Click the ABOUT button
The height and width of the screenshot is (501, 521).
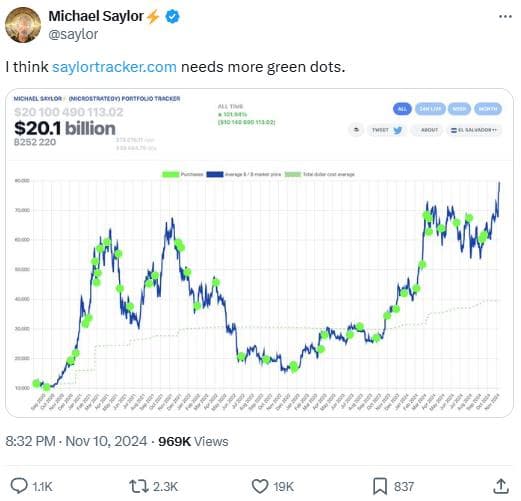[x=427, y=130]
